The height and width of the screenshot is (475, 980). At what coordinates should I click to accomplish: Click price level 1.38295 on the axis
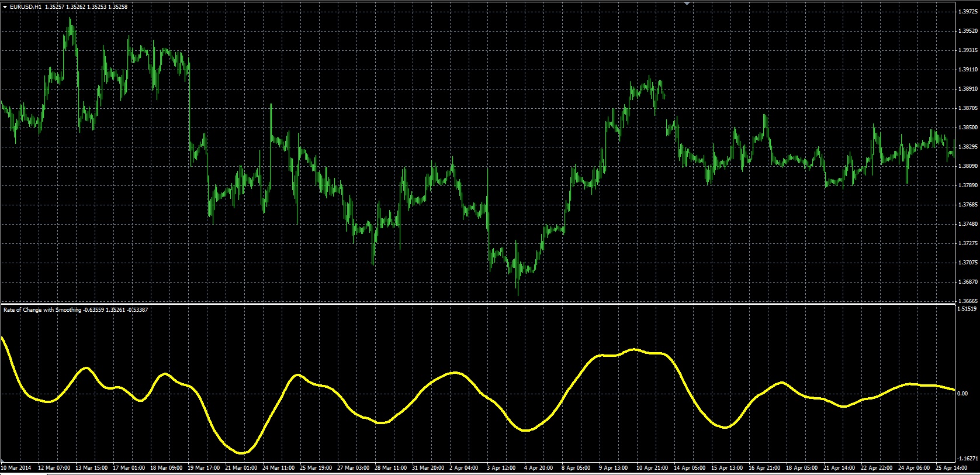click(x=967, y=146)
